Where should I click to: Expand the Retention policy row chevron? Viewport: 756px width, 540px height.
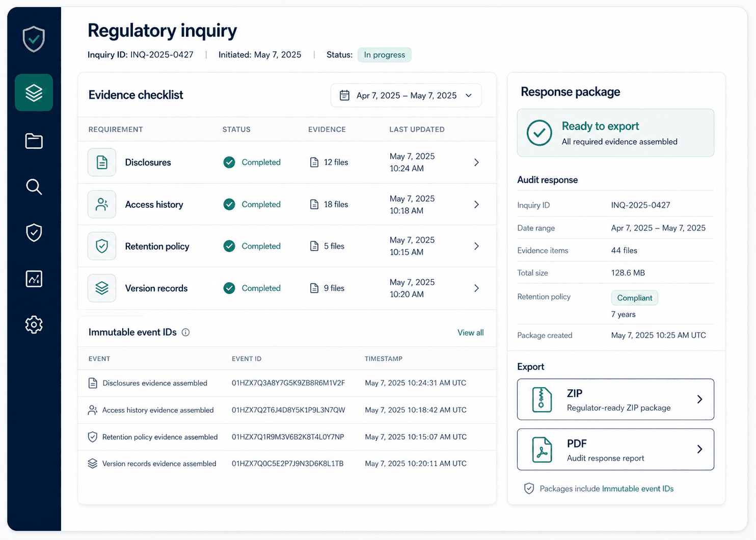point(476,246)
